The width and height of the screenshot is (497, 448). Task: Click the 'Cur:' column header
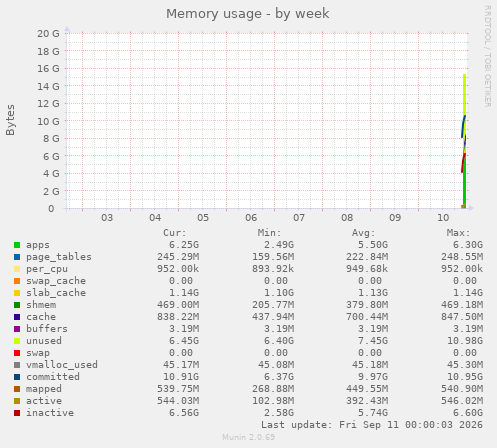(x=175, y=233)
